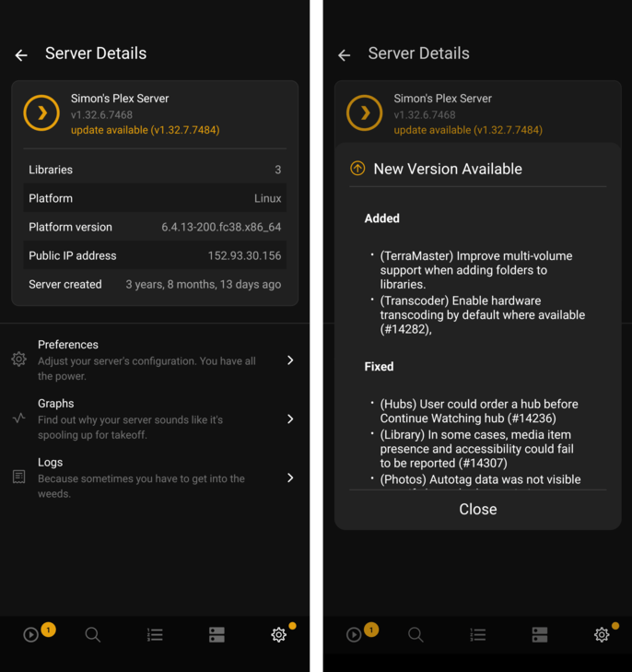Open settings gear in right bottom bar

(x=602, y=635)
